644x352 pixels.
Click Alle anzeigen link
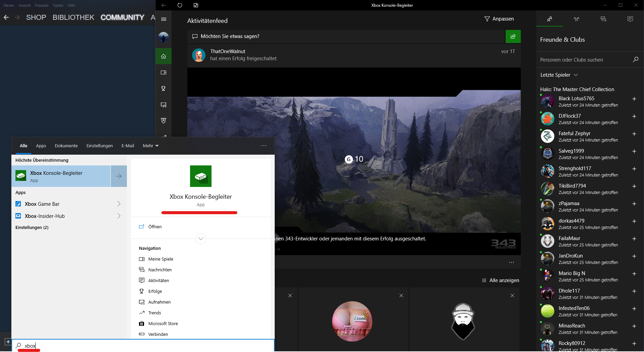[x=501, y=280]
